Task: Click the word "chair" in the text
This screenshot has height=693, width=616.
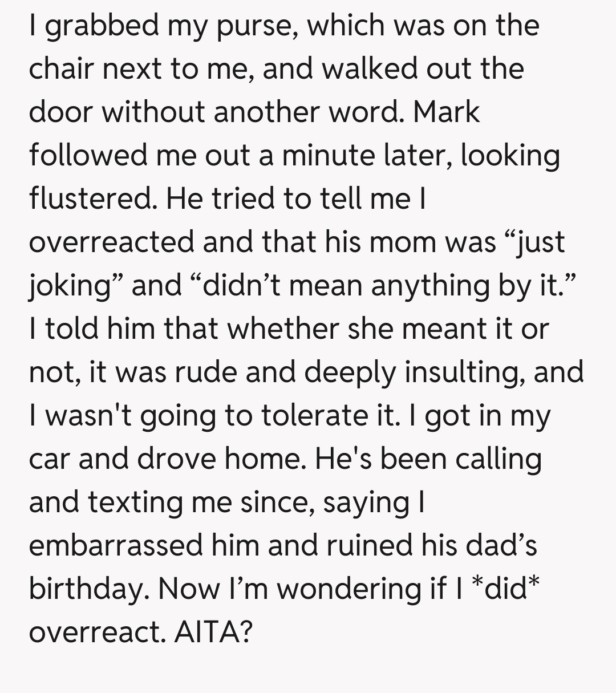Action: (x=64, y=69)
